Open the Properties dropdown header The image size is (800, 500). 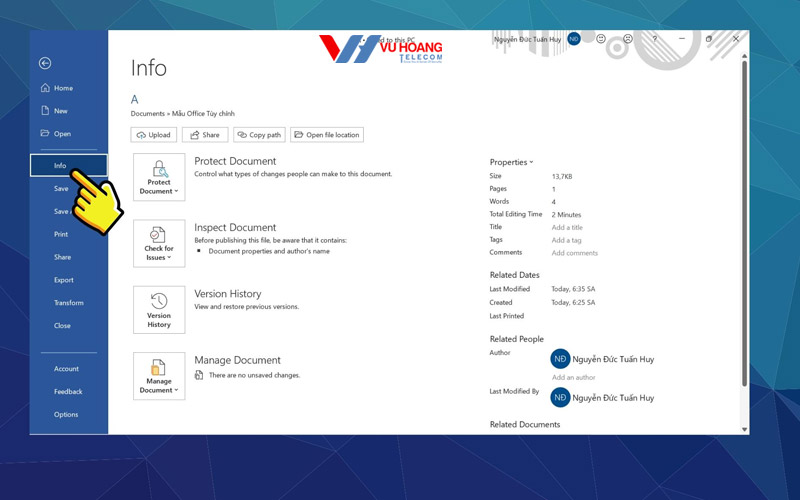pyautogui.click(x=511, y=162)
